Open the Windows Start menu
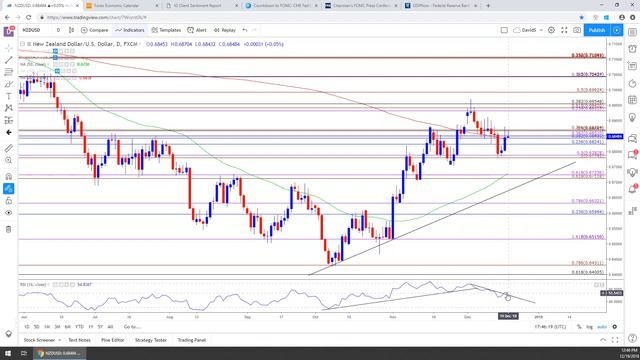The height and width of the screenshot is (360, 640). (8, 353)
